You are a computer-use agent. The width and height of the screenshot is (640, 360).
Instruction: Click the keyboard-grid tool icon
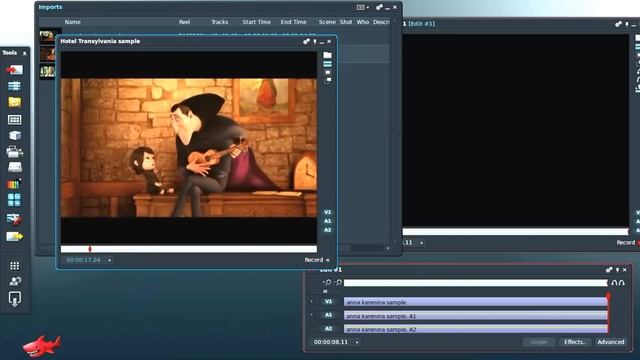pyautogui.click(x=14, y=120)
